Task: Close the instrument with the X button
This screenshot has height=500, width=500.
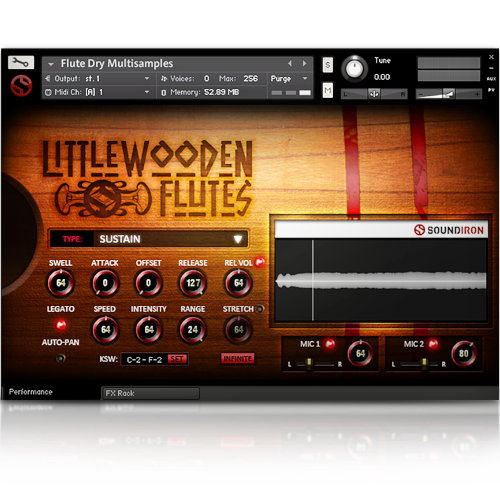Action: click(491, 57)
